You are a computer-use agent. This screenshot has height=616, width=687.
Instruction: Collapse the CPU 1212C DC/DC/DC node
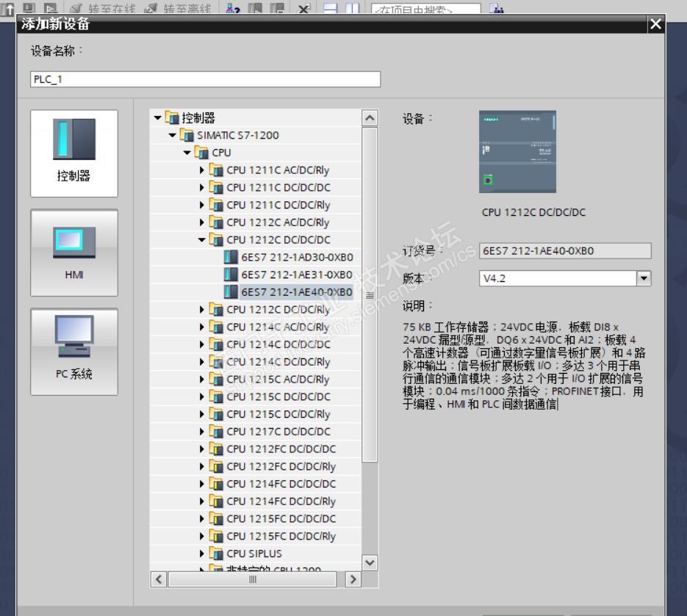(x=201, y=240)
